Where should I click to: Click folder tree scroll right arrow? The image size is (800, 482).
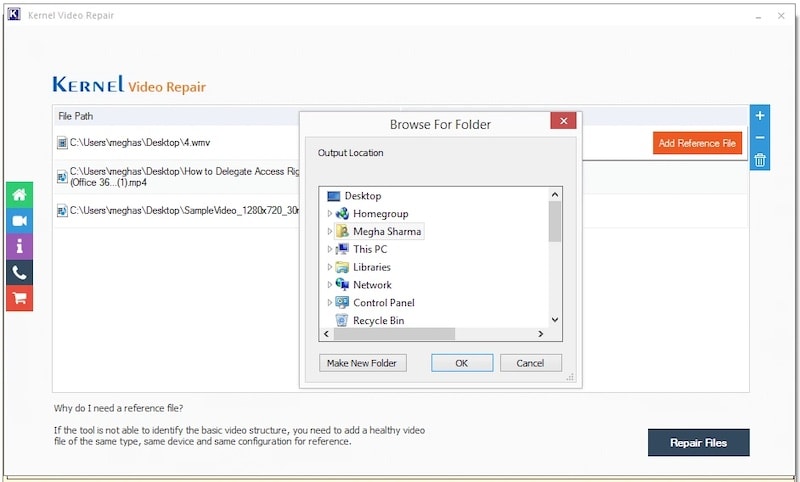[x=541, y=334]
